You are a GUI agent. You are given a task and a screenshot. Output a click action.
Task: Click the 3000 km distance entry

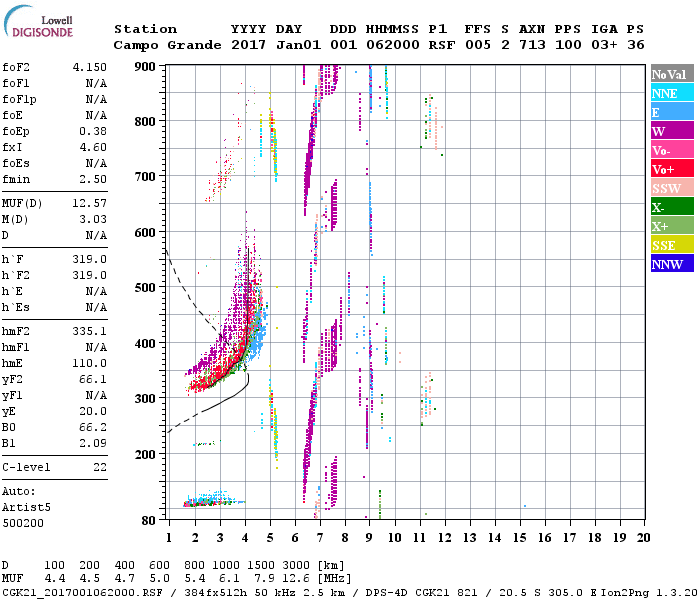point(296,565)
